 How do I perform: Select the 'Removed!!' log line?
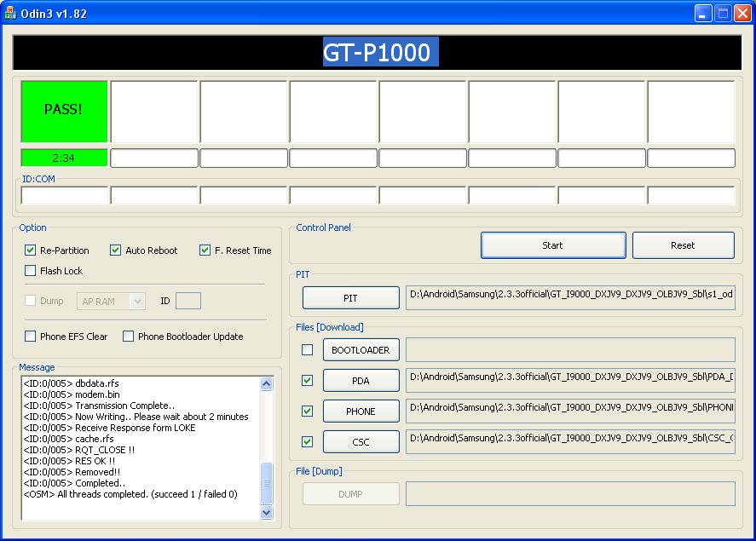(72, 472)
